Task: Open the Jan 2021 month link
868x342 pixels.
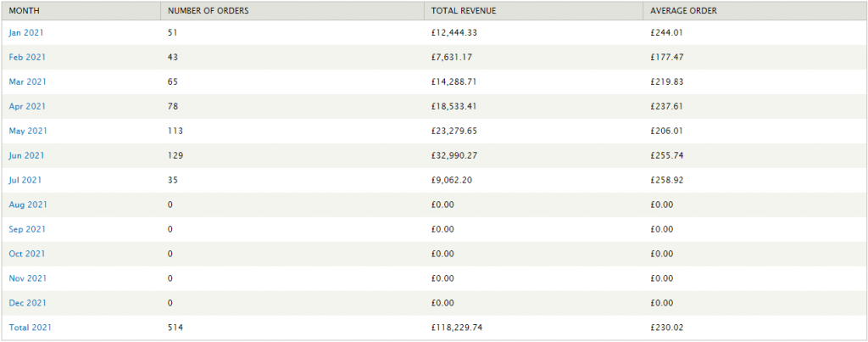Action: (x=26, y=32)
